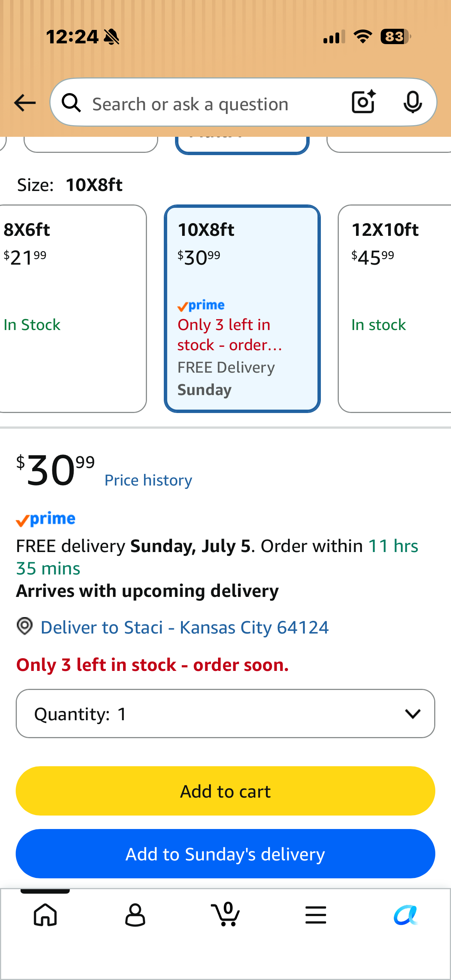451x980 pixels.
Task: Go to Home tab
Action: pos(45,915)
